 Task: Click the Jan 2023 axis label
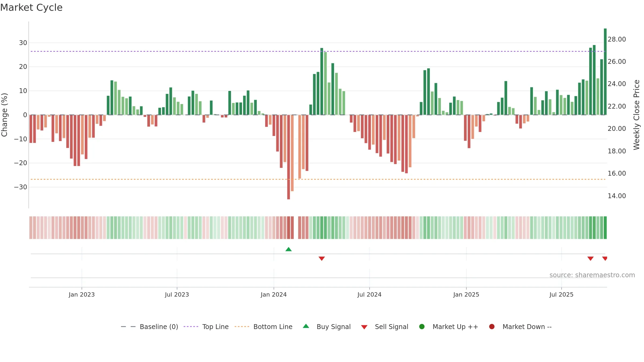click(82, 295)
